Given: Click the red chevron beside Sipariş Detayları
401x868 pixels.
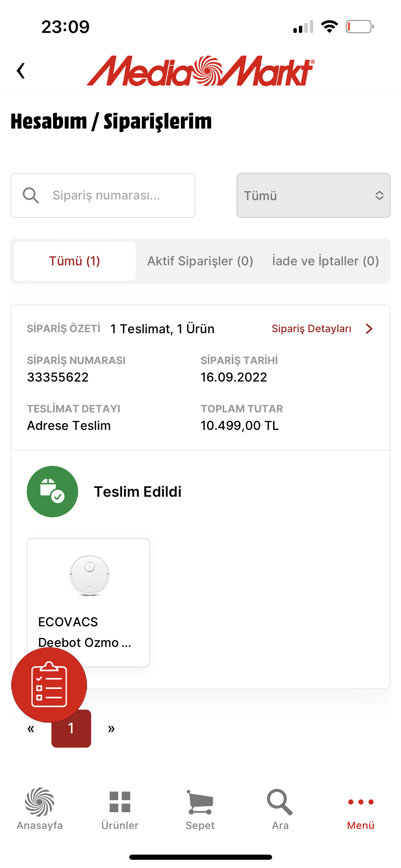Looking at the screenshot, I should pyautogui.click(x=369, y=329).
